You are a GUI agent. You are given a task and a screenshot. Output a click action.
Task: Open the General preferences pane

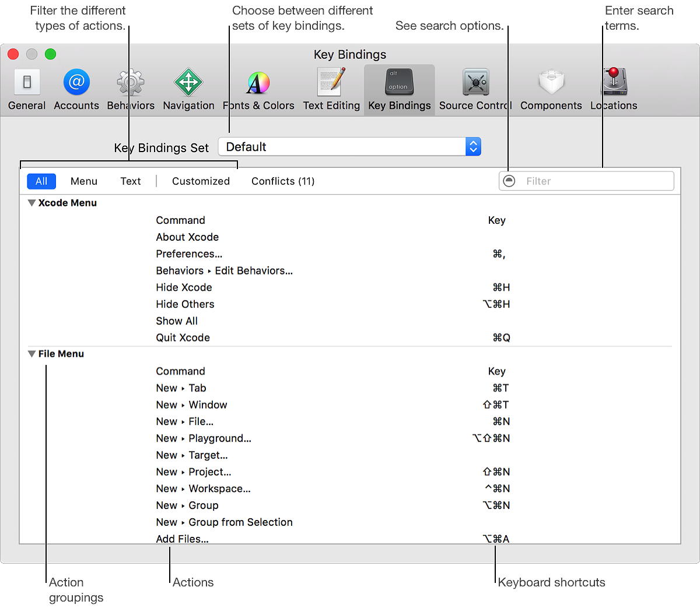coord(27,89)
